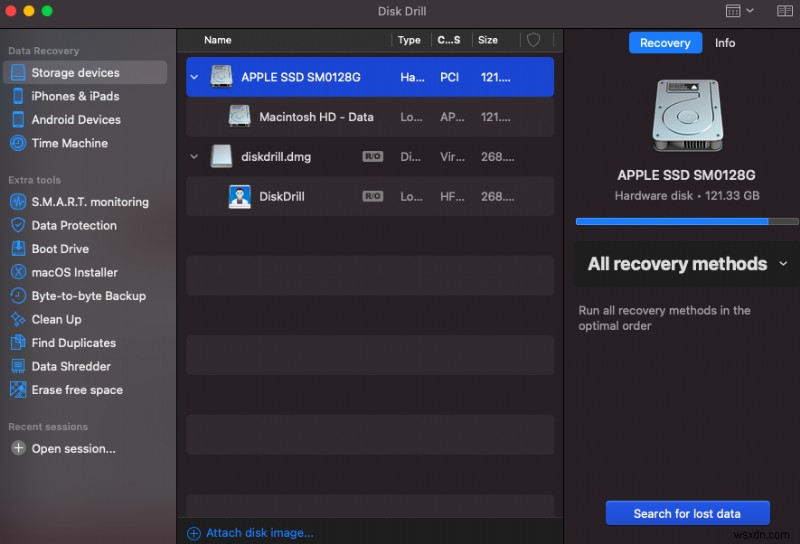
Task: Click the Erase free space icon
Action: (x=18, y=389)
